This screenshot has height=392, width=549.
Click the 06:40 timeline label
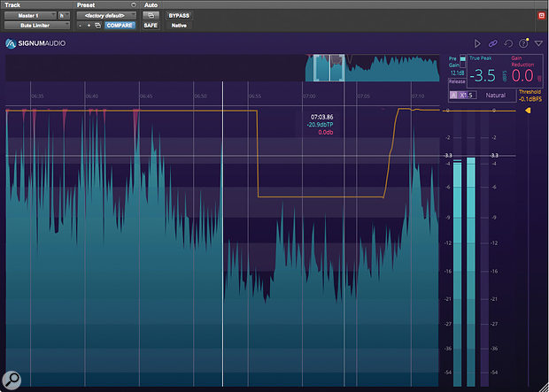click(92, 96)
